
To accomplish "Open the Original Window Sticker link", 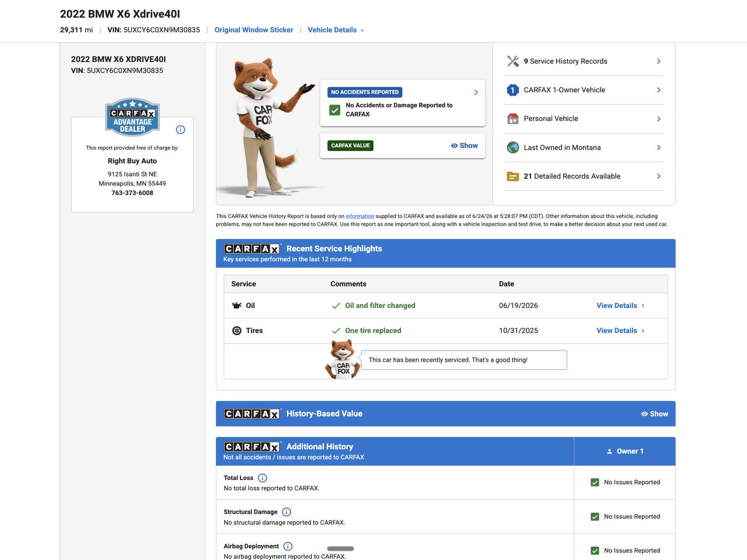I will coord(254,30).
